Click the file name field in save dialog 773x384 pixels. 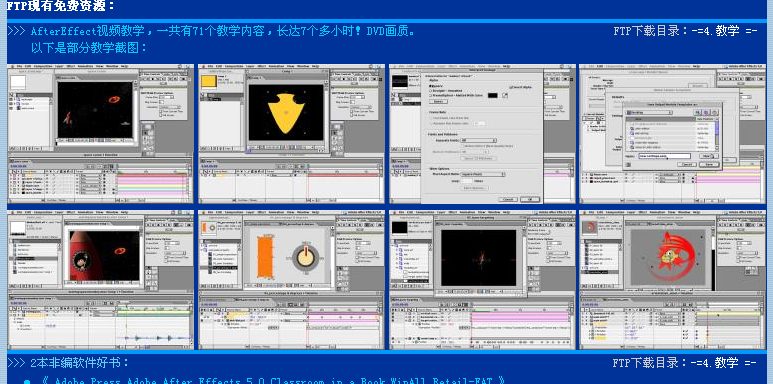tap(664, 156)
